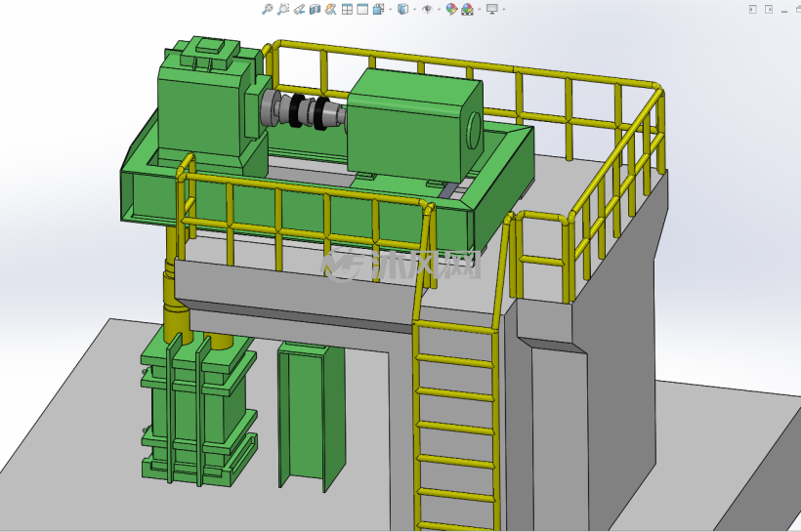The height and width of the screenshot is (532, 801).
Task: Minimize the document window
Action: pyautogui.click(x=784, y=10)
